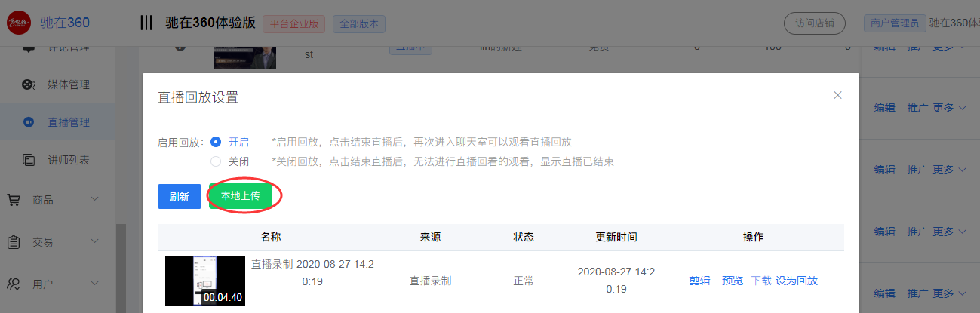Click the sidebar vertical scrollbar
The image size is (980, 313).
[x=120, y=268]
